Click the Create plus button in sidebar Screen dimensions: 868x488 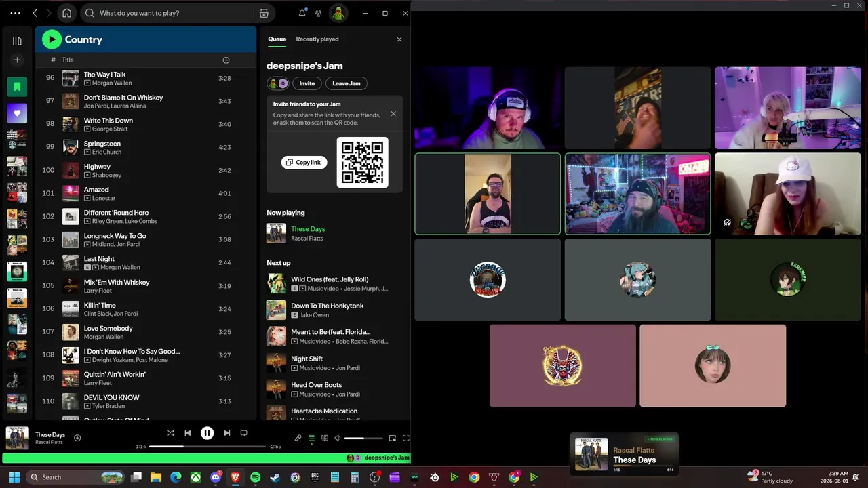coord(17,60)
